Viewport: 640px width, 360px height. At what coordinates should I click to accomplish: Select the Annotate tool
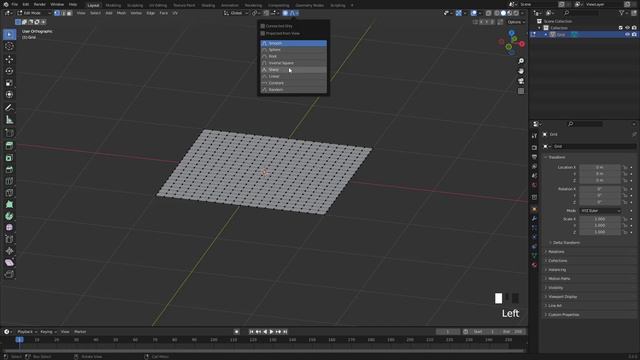point(9,108)
